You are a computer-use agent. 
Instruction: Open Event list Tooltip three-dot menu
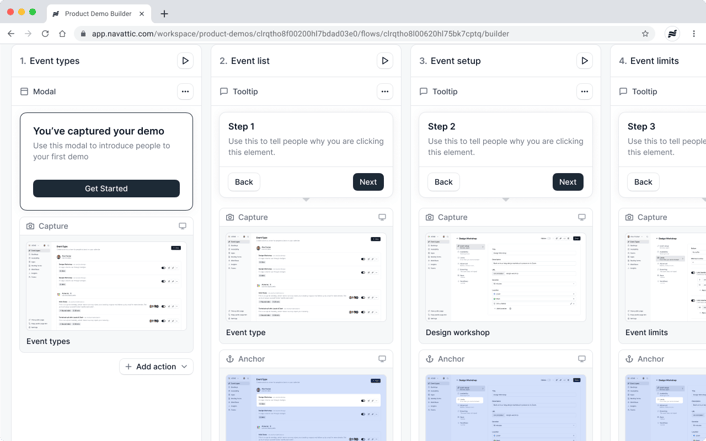(x=385, y=92)
